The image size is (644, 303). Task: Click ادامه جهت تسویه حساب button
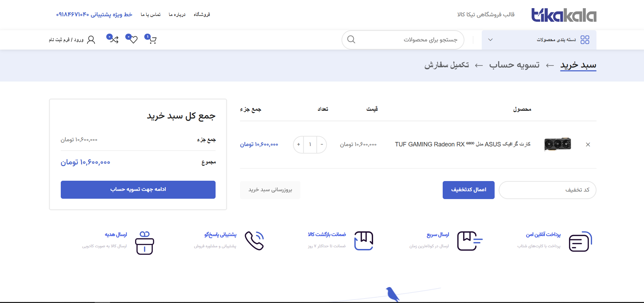coord(138,190)
